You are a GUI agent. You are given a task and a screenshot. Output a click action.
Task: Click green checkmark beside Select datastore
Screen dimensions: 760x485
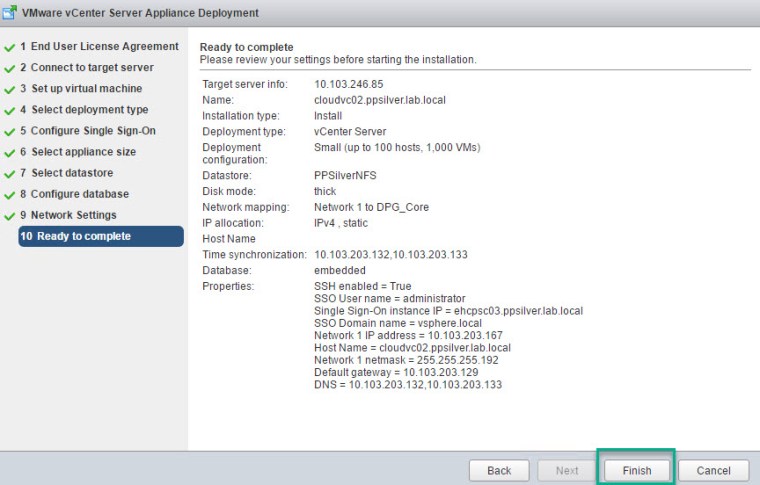tap(10, 174)
